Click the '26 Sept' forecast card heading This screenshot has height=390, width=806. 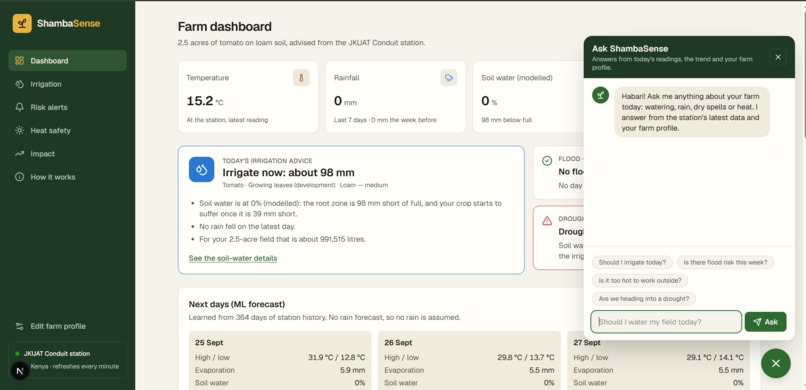[x=398, y=343]
